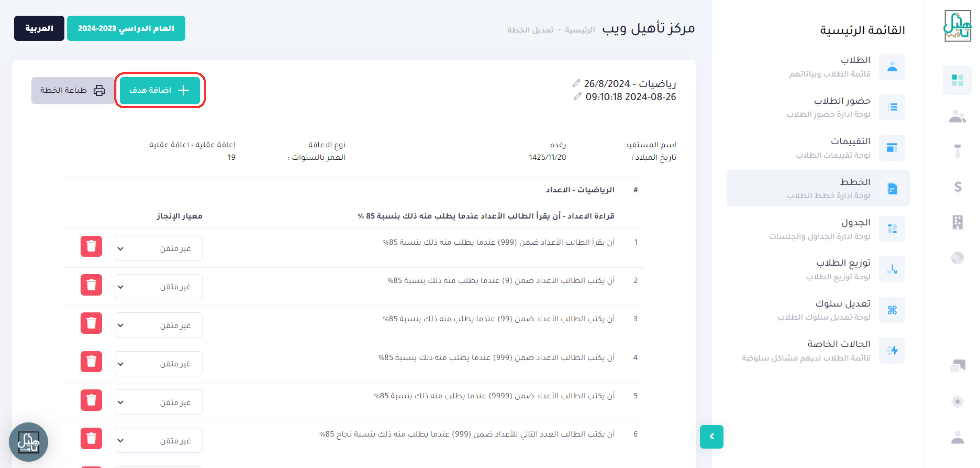Click the اضافة هدف add goal button
The image size is (980, 468).
(x=160, y=90)
